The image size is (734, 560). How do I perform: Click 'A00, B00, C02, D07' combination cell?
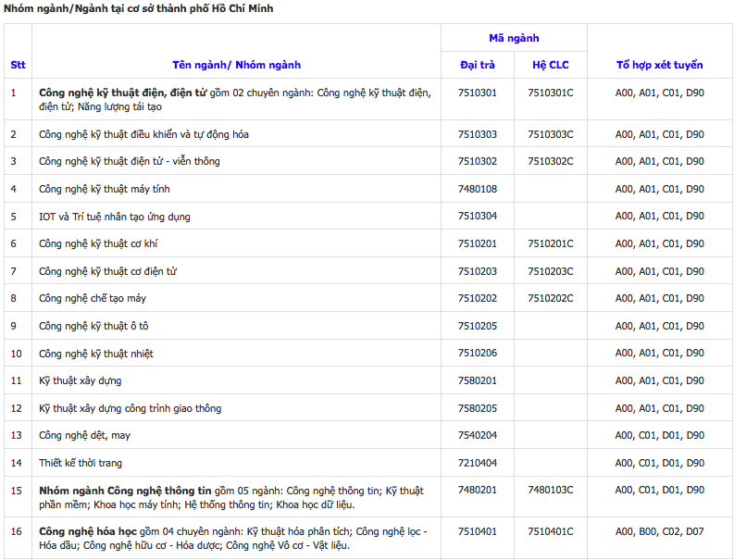click(x=660, y=531)
